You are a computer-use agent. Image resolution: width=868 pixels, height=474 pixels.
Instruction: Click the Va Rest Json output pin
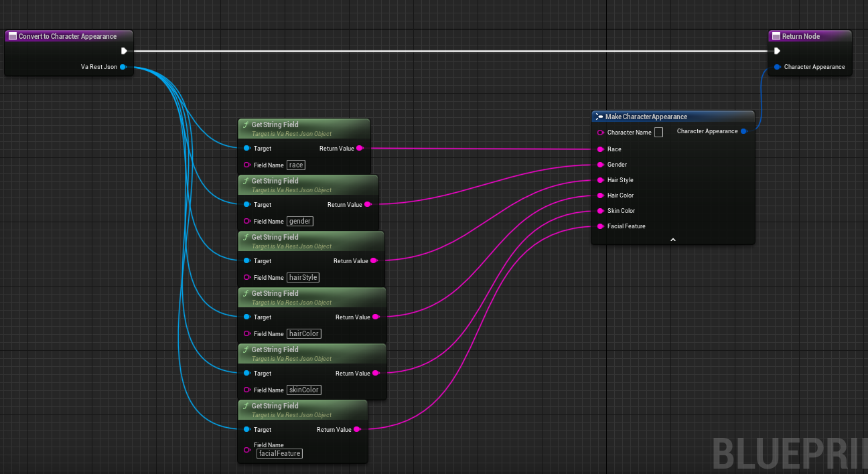coord(123,67)
